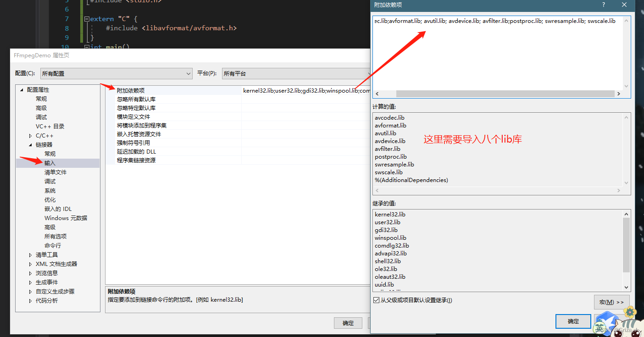Click kernel32.lib in the 继承的值 list
The image size is (644, 337).
coord(390,215)
